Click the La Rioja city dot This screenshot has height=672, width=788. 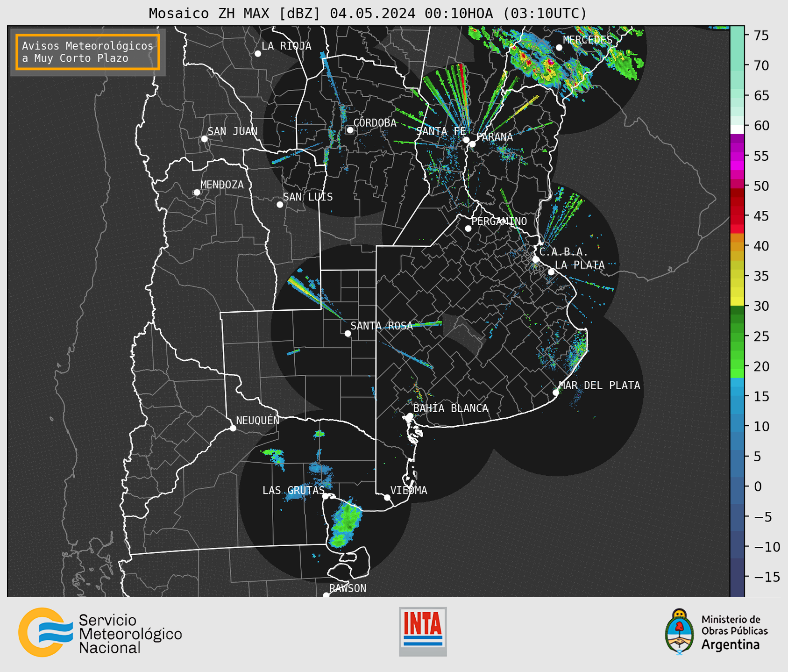258,54
